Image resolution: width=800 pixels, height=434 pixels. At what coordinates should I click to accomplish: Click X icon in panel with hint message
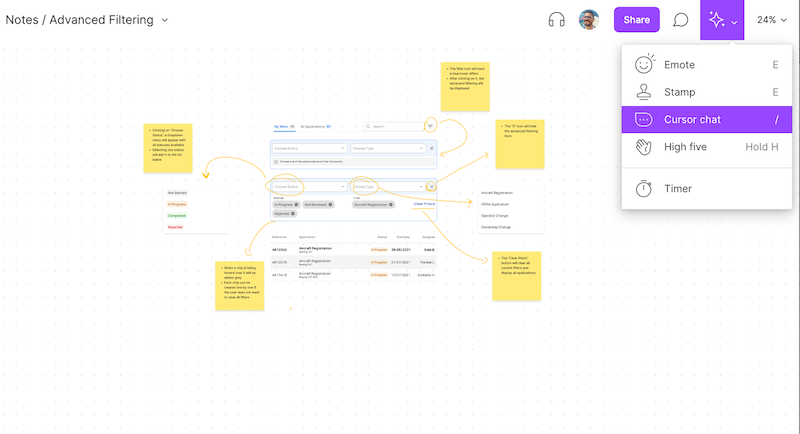(432, 148)
